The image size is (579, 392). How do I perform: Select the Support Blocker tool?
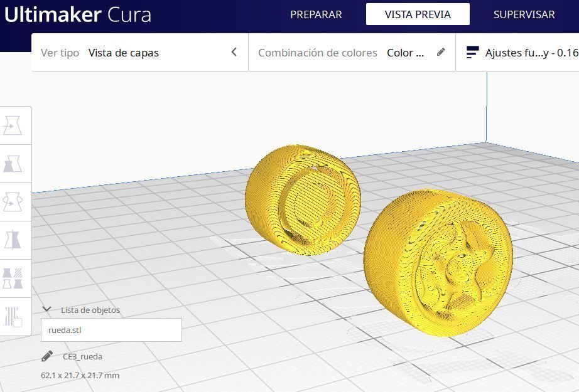13,317
